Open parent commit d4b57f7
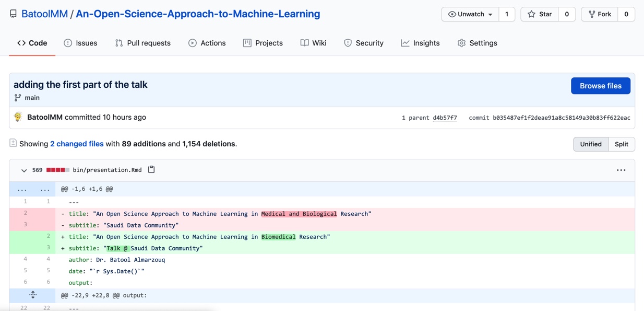Viewport: 644px width, 311px height. [445, 118]
